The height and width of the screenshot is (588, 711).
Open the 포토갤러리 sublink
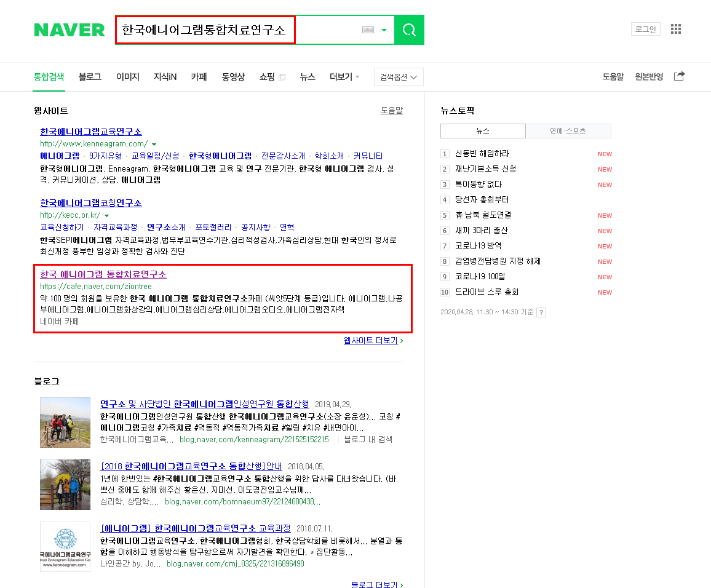click(213, 227)
